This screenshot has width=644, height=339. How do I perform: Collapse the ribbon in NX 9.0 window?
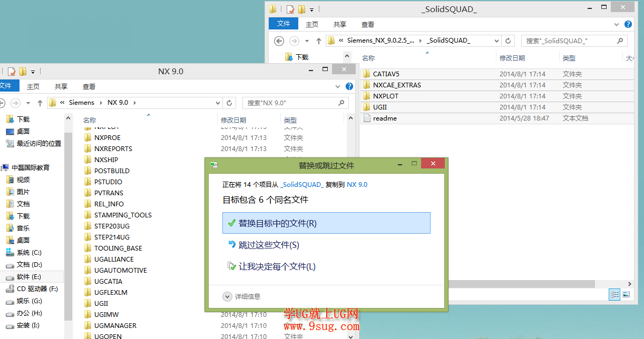pos(339,86)
